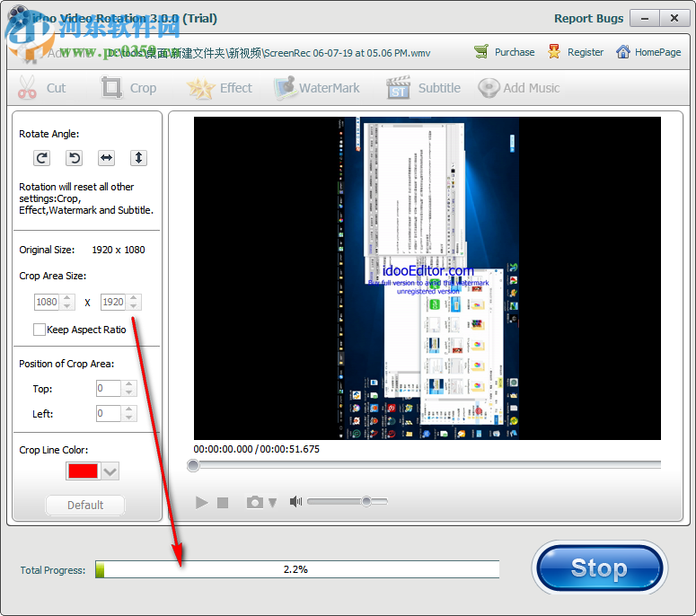Screen dimensions: 696x616
Task: Click the Register link text
Action: [586, 52]
